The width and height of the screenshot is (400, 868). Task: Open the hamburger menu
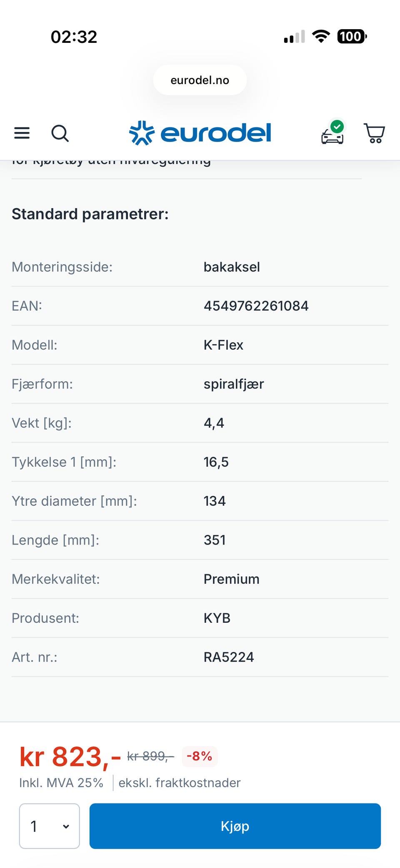(22, 133)
